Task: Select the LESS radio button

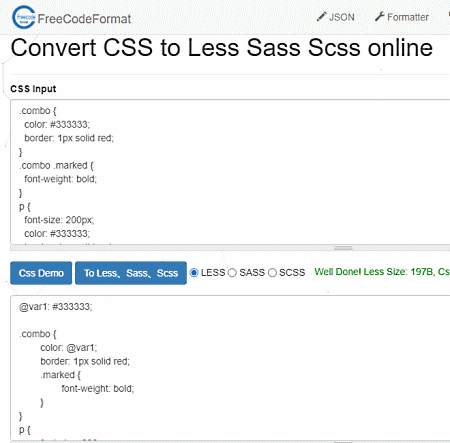Action: coord(194,273)
